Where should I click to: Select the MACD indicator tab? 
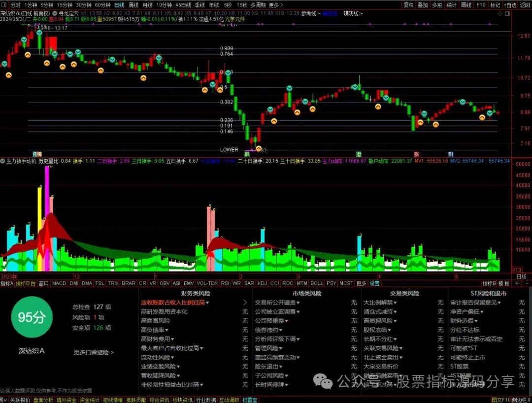click(x=59, y=283)
